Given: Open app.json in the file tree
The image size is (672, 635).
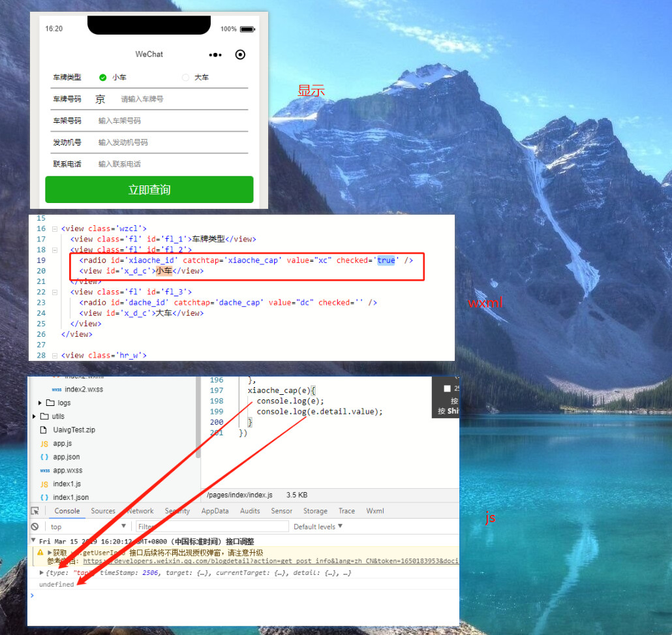Looking at the screenshot, I should point(67,457).
